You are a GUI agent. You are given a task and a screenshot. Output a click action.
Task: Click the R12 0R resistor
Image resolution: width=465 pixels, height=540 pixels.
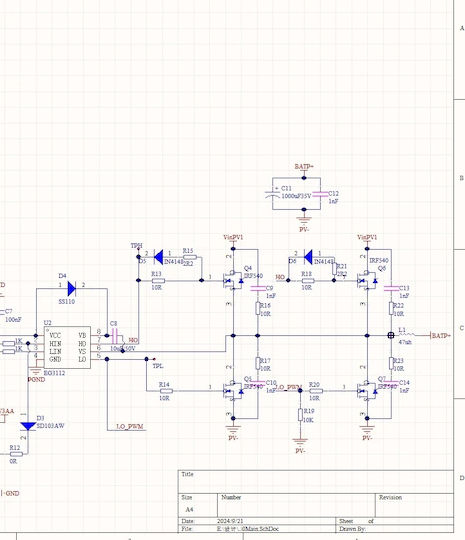point(16,454)
